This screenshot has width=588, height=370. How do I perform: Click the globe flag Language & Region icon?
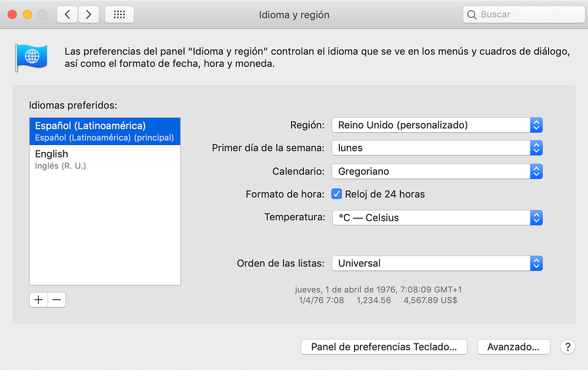point(32,58)
